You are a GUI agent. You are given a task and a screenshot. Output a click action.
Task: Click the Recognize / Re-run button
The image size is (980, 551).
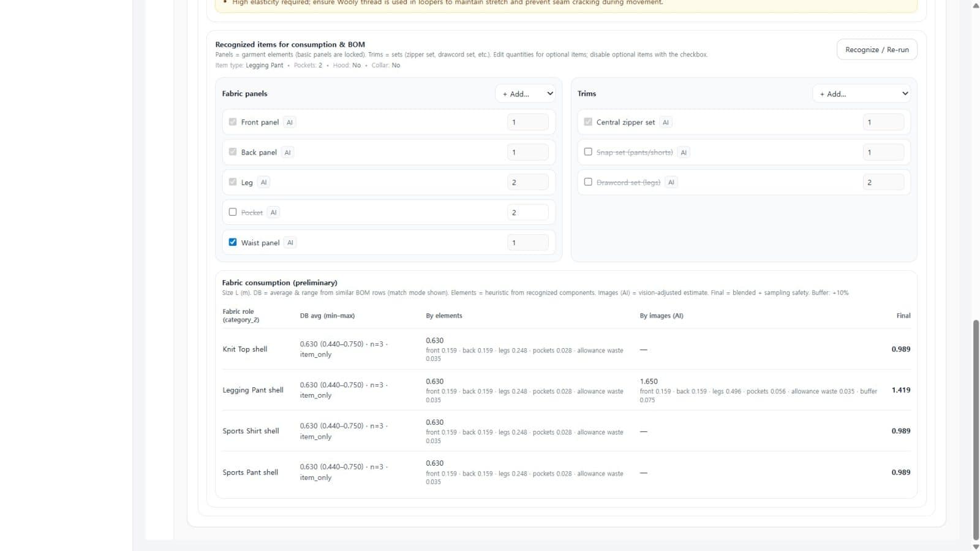coord(876,50)
